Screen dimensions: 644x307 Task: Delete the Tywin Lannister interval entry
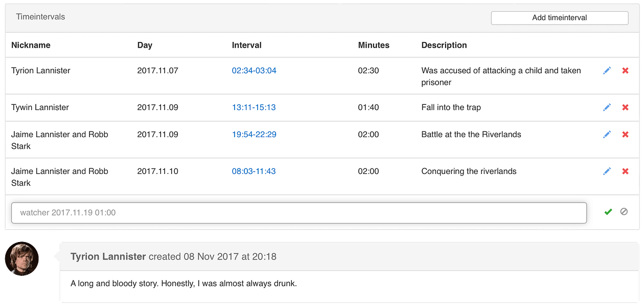pyautogui.click(x=625, y=107)
